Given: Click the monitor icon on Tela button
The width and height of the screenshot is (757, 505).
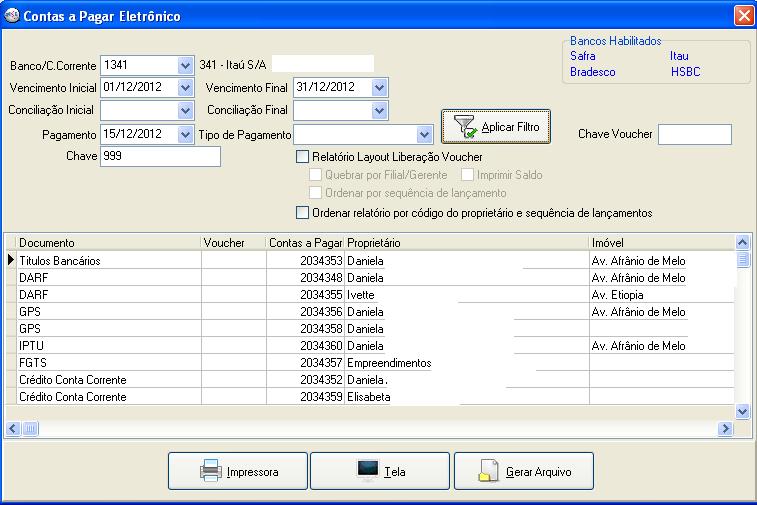Looking at the screenshot, I should click(367, 470).
